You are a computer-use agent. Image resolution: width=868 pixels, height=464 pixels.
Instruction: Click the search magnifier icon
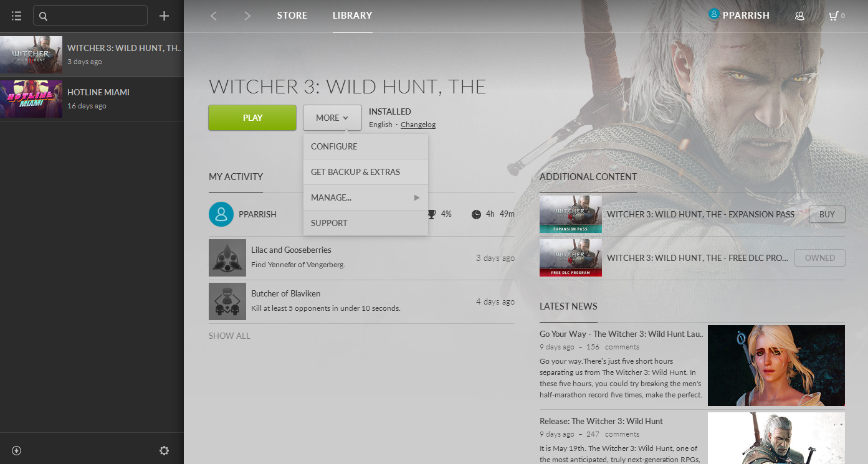tap(43, 16)
